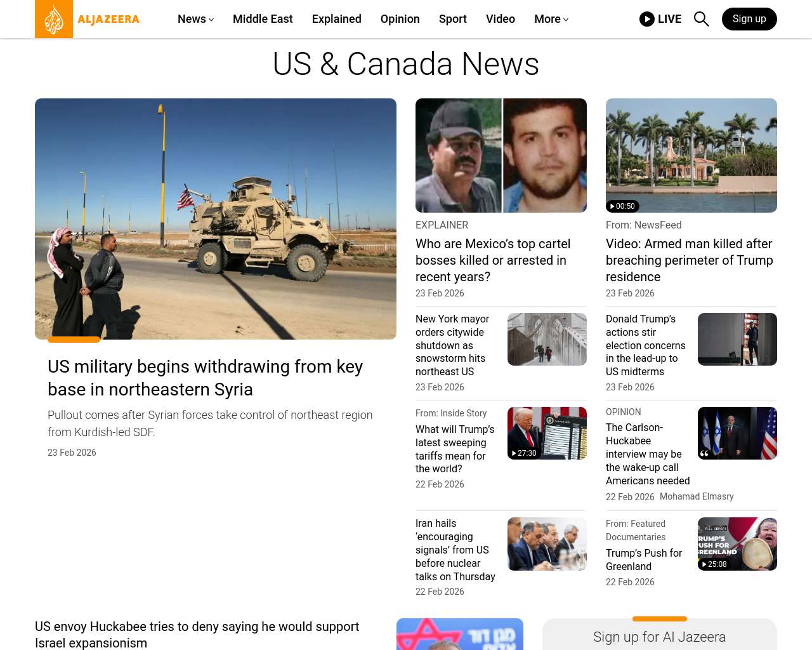
Task: View the New York snowstorm thumbnail
Action: [547, 339]
